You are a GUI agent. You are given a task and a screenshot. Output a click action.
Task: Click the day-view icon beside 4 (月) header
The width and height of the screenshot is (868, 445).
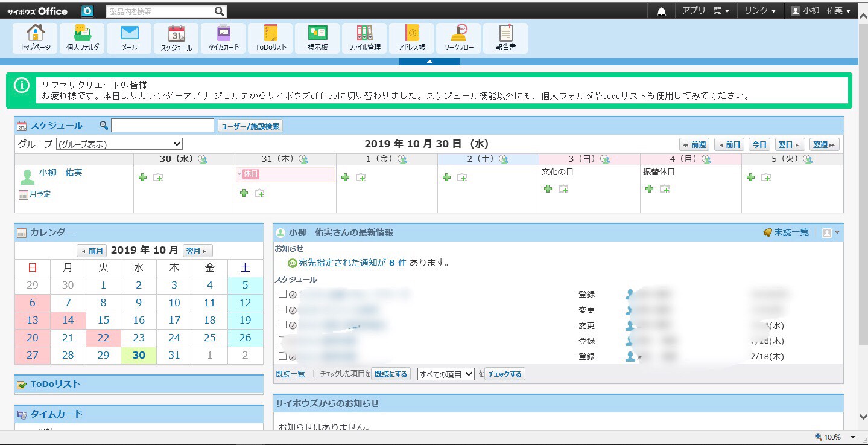click(706, 159)
